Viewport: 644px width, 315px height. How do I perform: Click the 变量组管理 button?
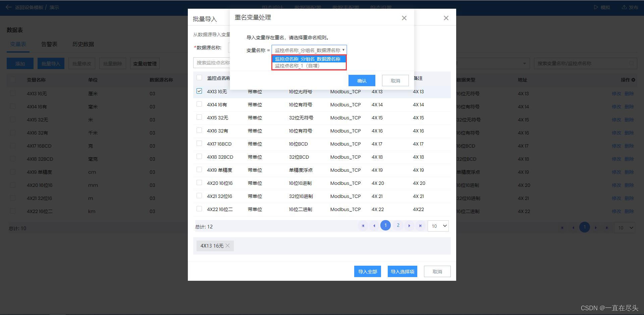click(x=145, y=63)
